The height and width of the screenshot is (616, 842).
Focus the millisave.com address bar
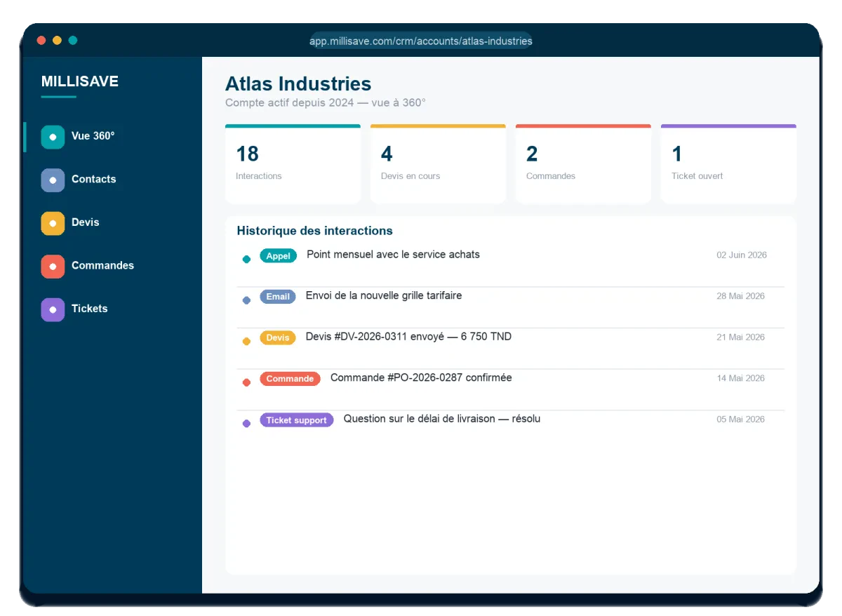[x=421, y=41]
